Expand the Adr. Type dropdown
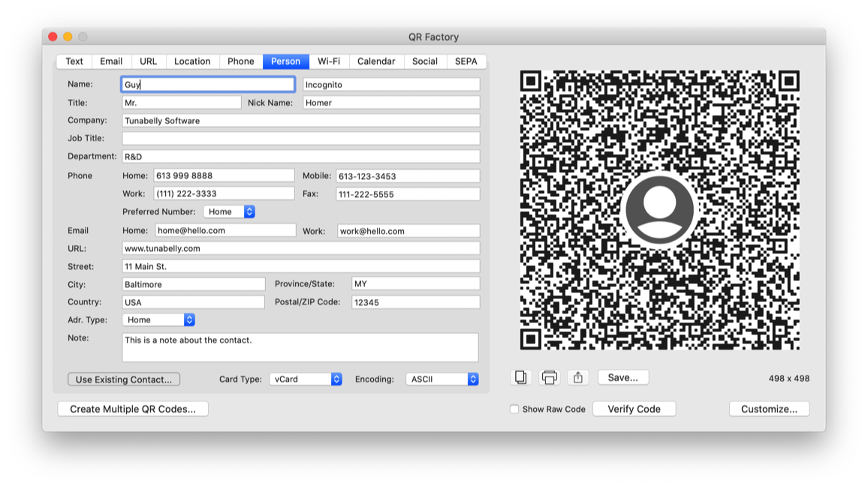This screenshot has width=868, height=487. [158, 320]
